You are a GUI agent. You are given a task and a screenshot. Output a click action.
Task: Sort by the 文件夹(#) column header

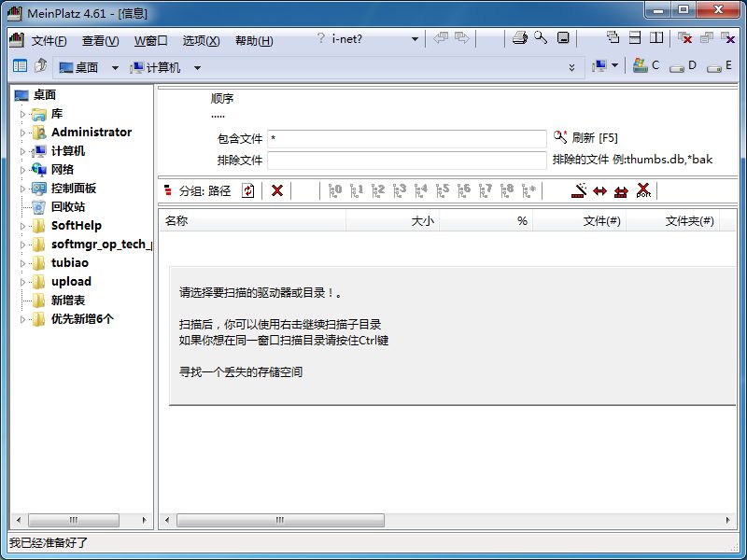672,221
